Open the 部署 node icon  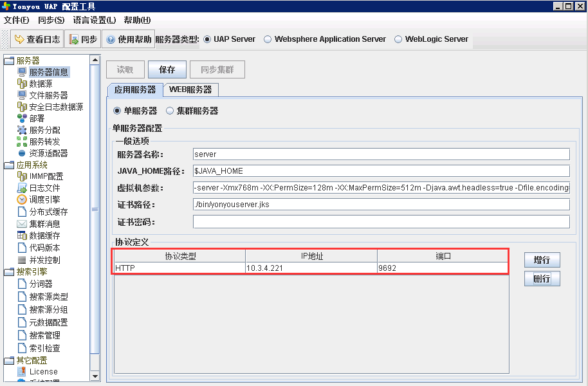[x=22, y=118]
